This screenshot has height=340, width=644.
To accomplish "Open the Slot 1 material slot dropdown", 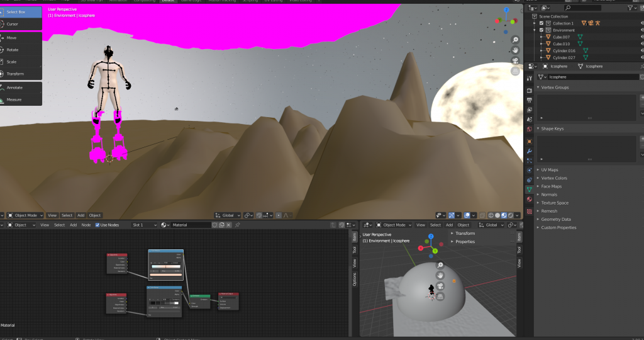I will coord(145,225).
